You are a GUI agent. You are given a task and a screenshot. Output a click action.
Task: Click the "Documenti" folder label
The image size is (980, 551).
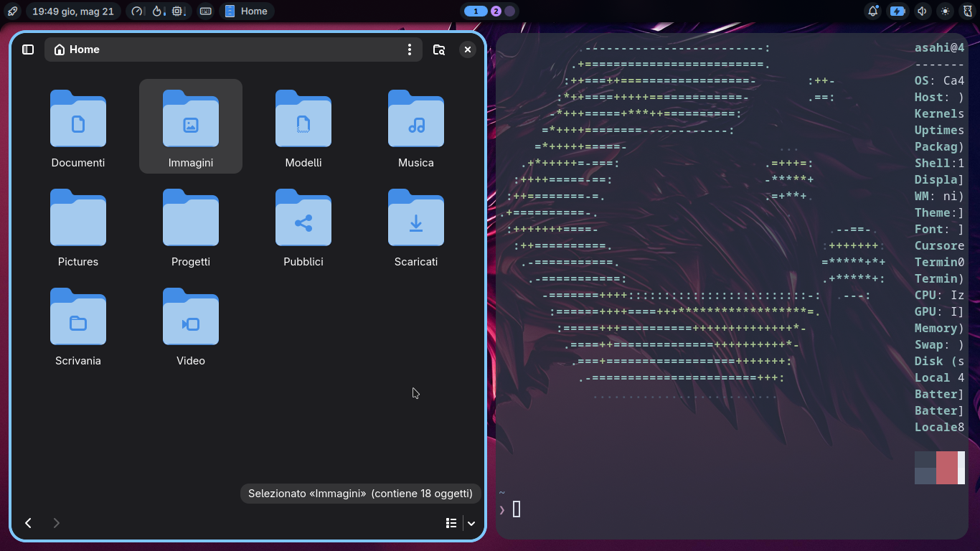[78, 163]
